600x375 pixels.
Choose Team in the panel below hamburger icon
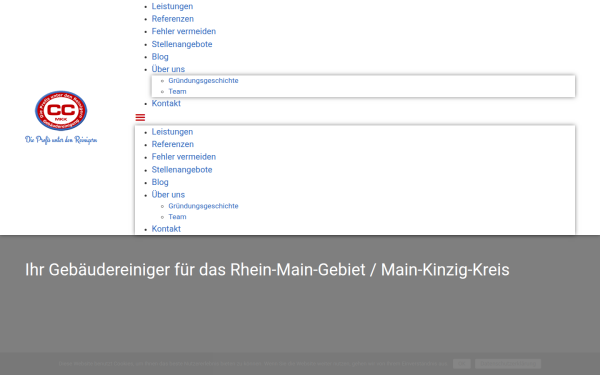(x=177, y=217)
